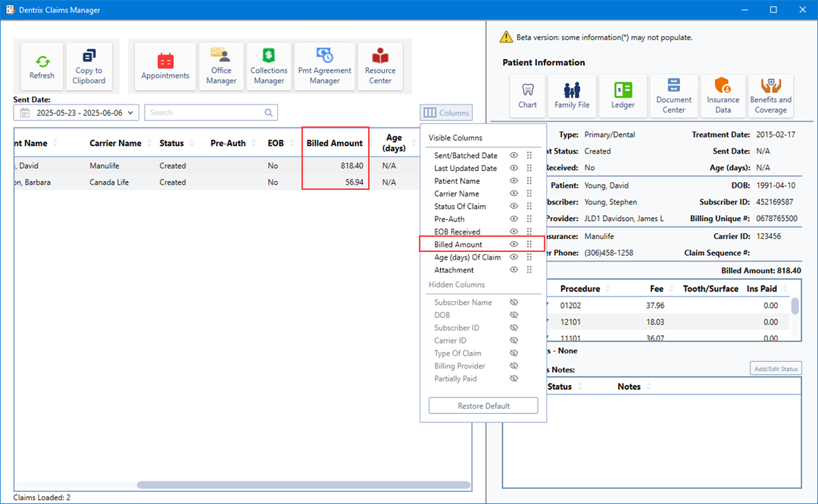This screenshot has height=504, width=818.
Task: Sort by Carrier Name column header
Action: tap(115, 144)
